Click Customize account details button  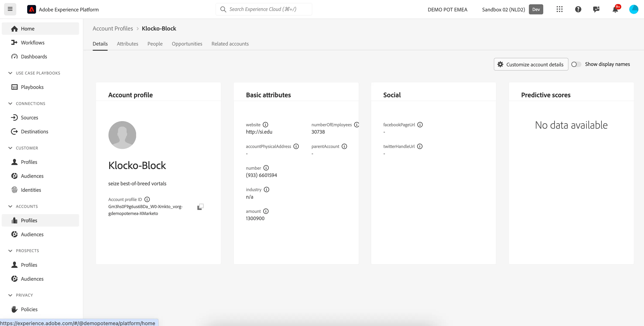[531, 64]
